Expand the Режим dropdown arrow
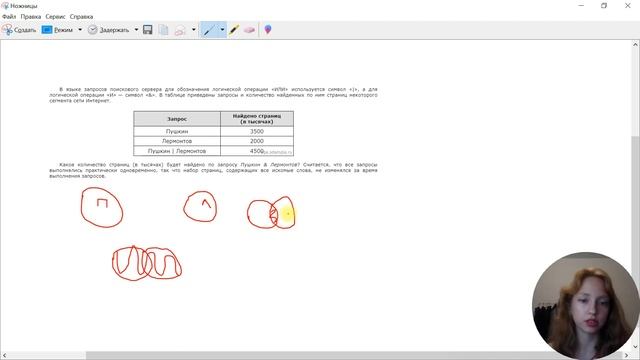640x360 pixels. 80,30
